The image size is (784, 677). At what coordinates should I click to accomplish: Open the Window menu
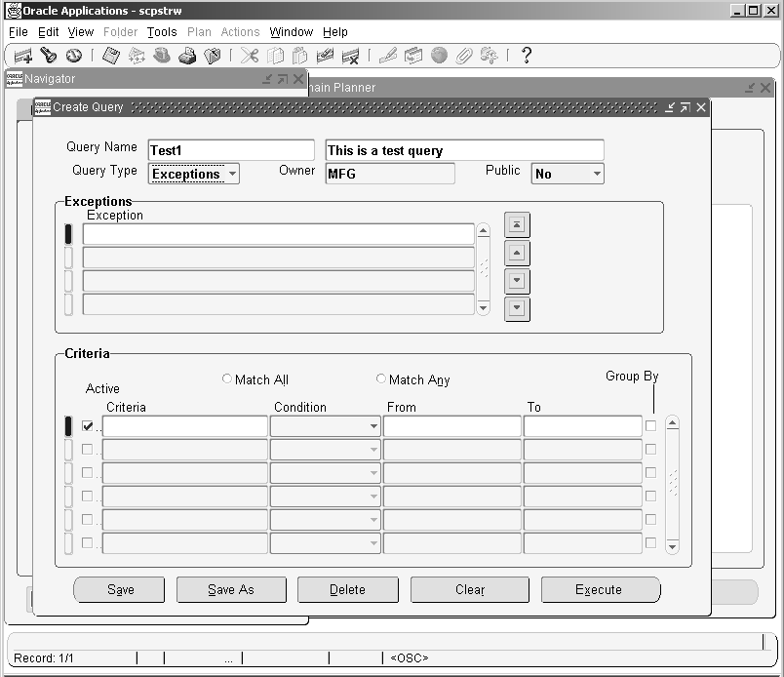coord(291,32)
